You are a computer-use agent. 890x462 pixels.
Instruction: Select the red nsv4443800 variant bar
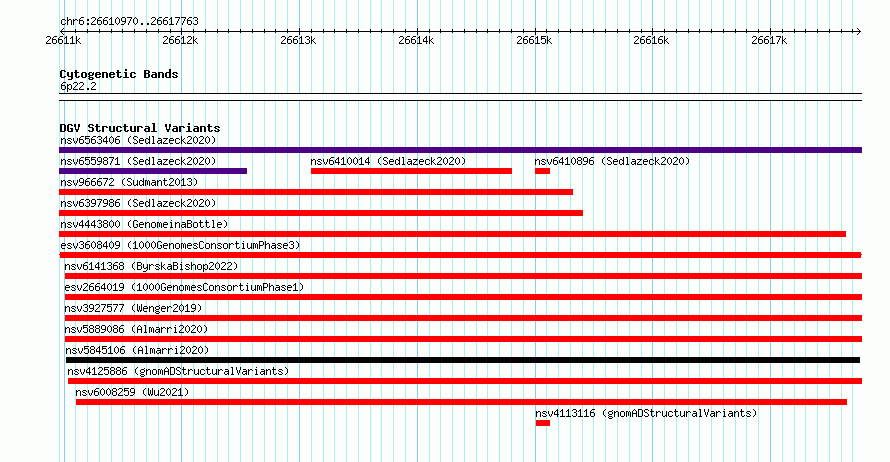pyautogui.click(x=452, y=234)
